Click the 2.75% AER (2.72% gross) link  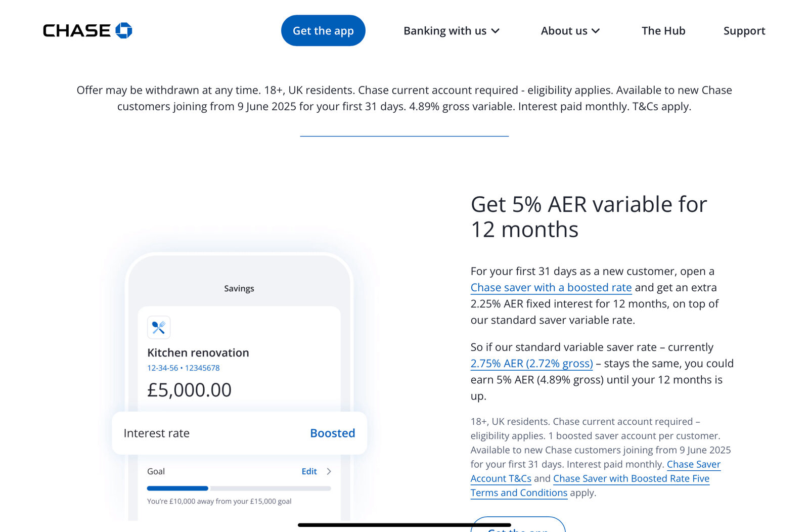(x=531, y=364)
